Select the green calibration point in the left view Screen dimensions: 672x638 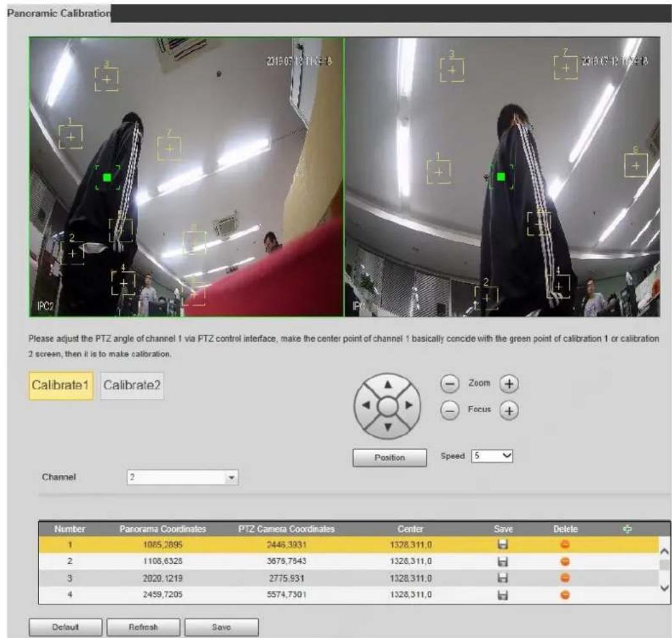107,177
